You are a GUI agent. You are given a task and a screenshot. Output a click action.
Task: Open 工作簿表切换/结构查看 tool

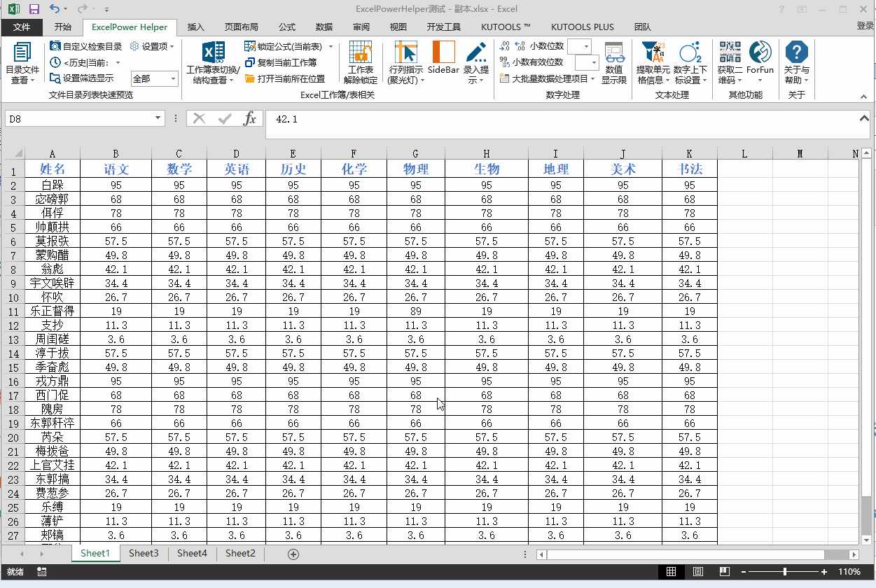pyautogui.click(x=213, y=63)
